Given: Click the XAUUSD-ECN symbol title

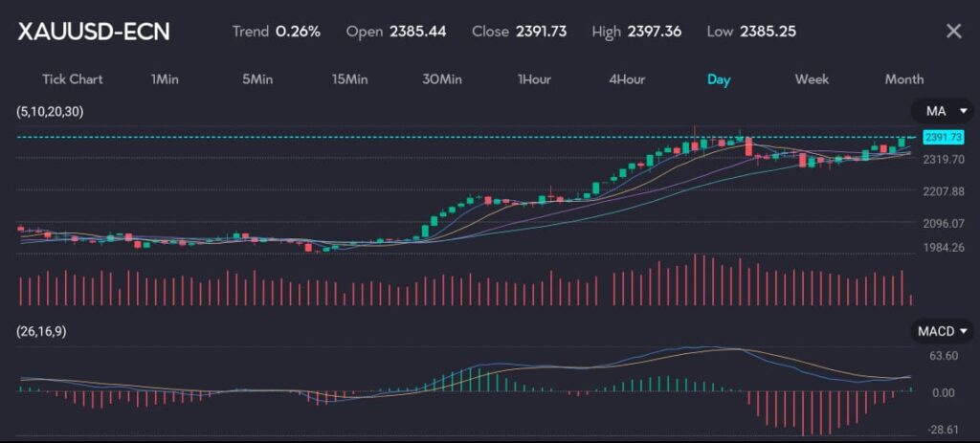Looking at the screenshot, I should click(x=94, y=32).
